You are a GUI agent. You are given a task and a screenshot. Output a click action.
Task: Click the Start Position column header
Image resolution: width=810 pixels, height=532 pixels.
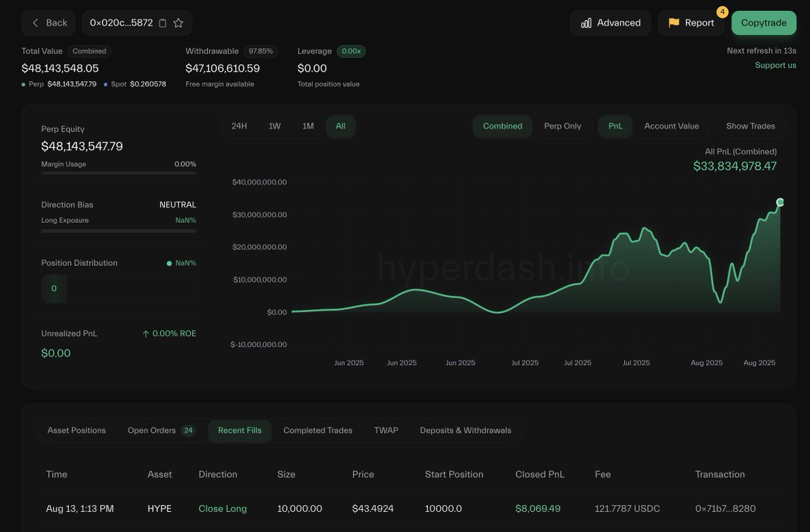454,475
